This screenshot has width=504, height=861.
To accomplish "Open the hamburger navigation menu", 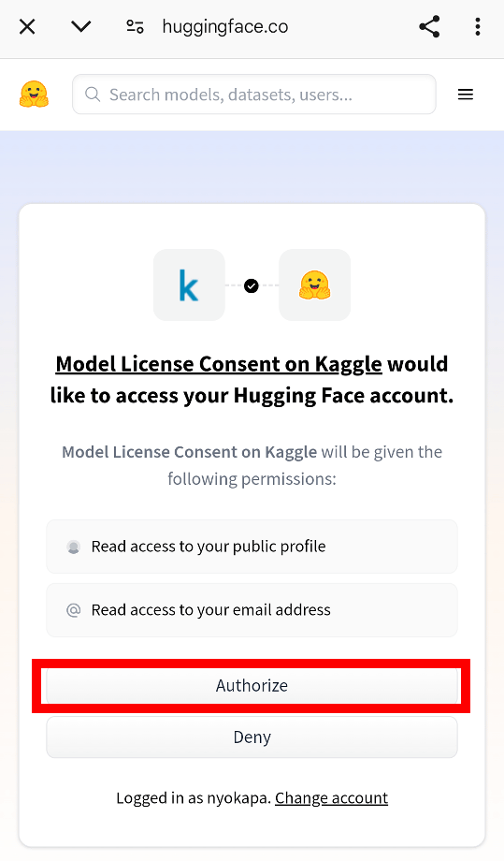I will click(x=465, y=95).
